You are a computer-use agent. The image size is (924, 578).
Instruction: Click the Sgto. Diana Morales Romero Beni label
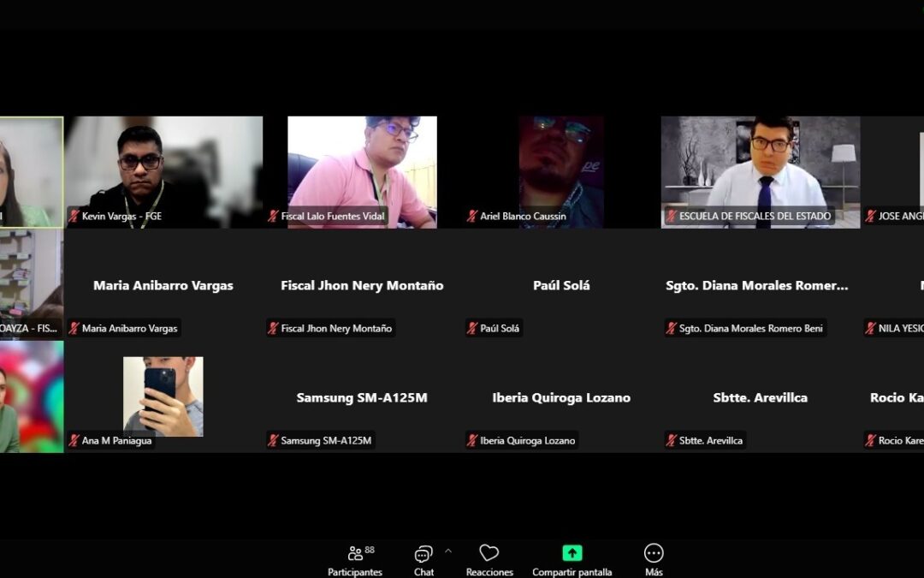tap(750, 329)
